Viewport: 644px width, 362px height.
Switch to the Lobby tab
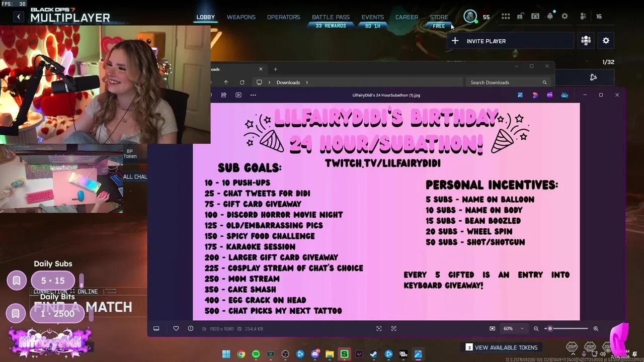click(205, 17)
